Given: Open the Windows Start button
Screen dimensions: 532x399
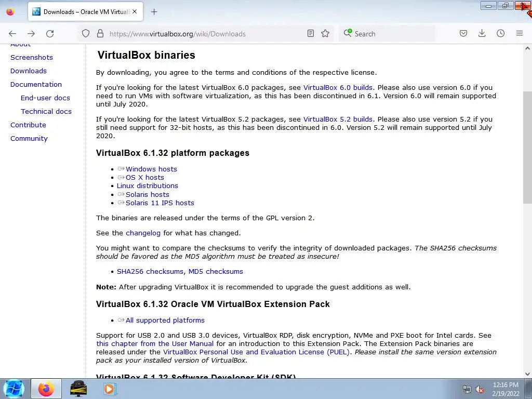Looking at the screenshot, I should [x=14, y=389].
